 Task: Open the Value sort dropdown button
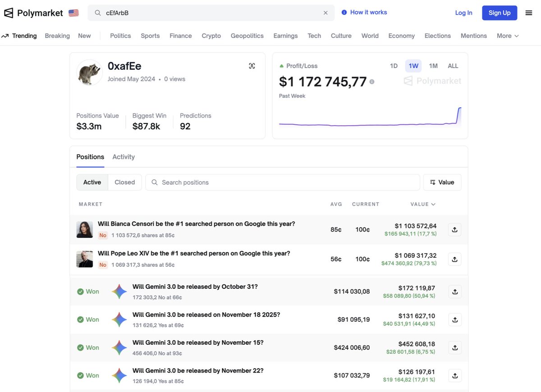tap(442, 182)
